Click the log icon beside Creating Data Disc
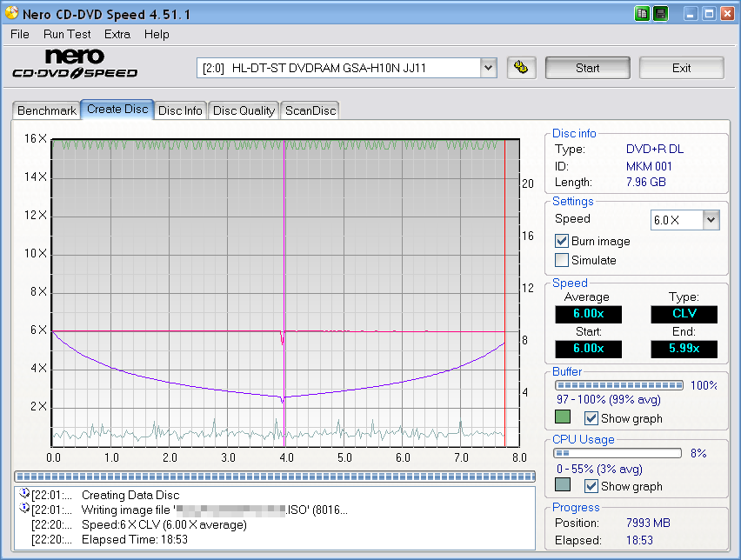Screen dimensions: 741x560 pyautogui.click(x=24, y=494)
